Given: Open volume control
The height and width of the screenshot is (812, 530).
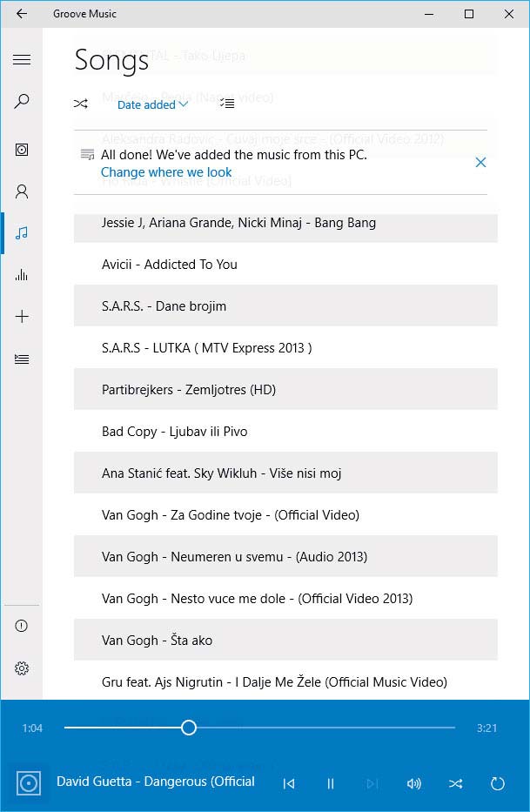Looking at the screenshot, I should [x=413, y=783].
